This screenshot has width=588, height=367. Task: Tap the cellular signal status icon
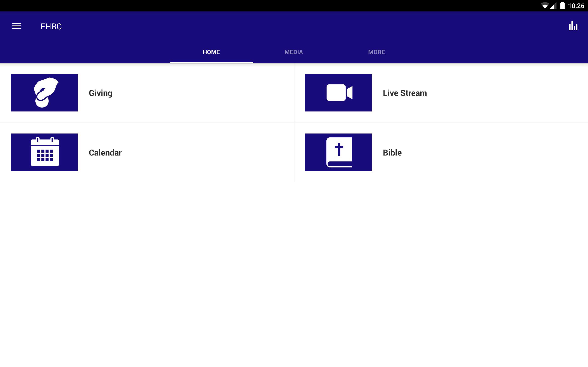553,6
